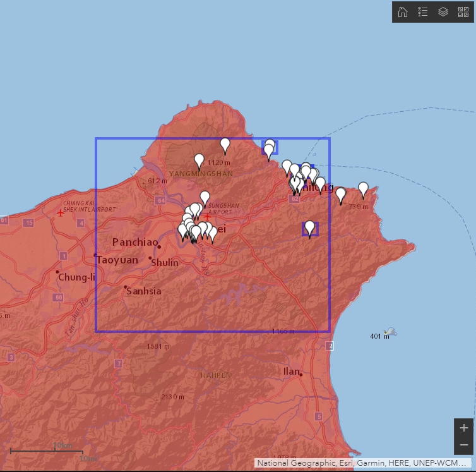Open the Layers stack icon
476x472 pixels.
pos(443,12)
